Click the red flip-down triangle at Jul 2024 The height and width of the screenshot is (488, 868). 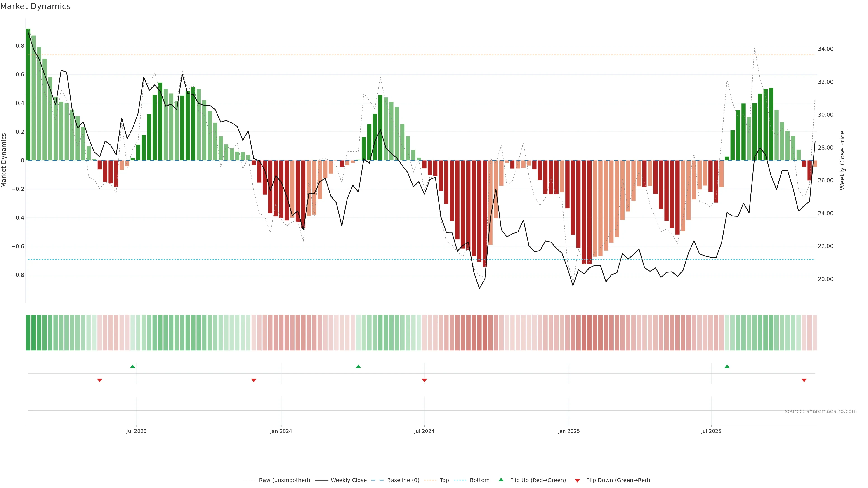[424, 380]
